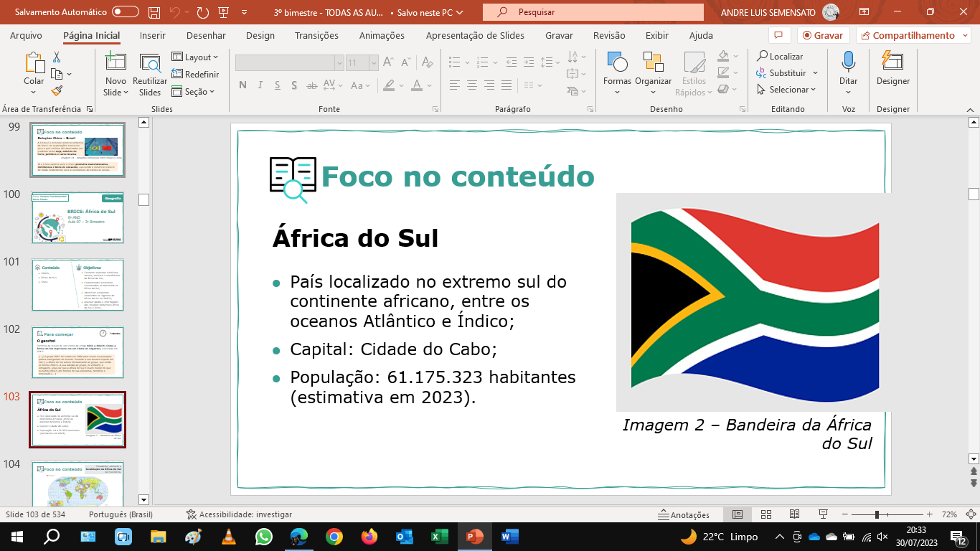Click the Pesquisar search box
The height and width of the screenshot is (551, 980).
pyautogui.click(x=593, y=12)
